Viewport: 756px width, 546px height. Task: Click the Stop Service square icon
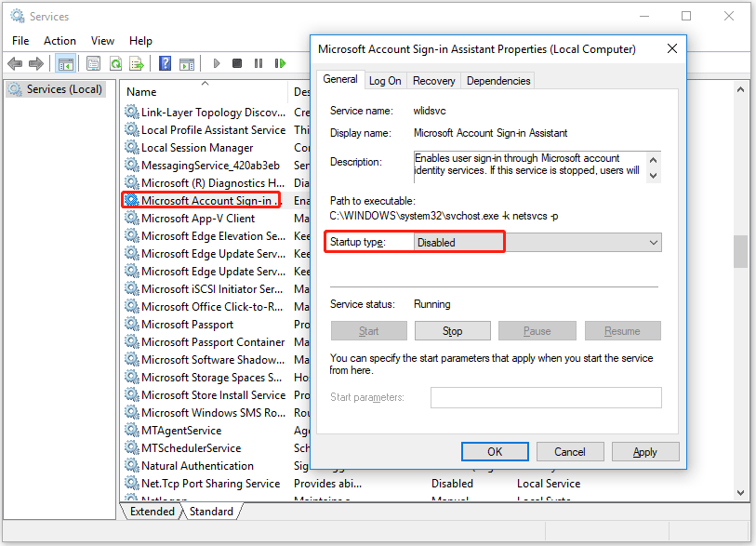tap(237, 63)
